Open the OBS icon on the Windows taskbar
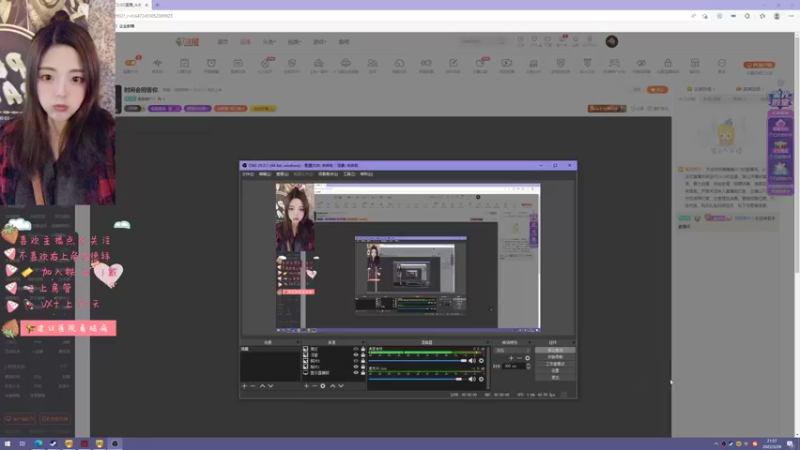This screenshot has width=800, height=450. tap(115, 444)
